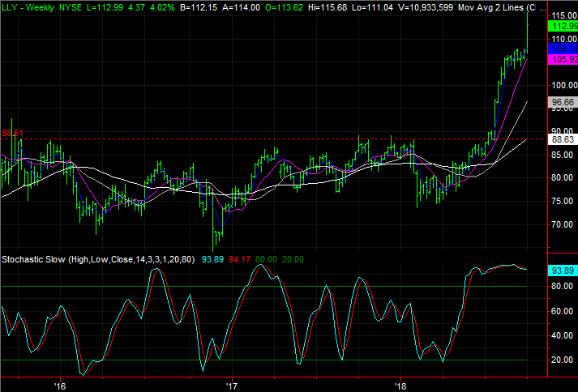Click the '17 year marker on time axis
The width and height of the screenshot is (578, 392).
pos(232,385)
